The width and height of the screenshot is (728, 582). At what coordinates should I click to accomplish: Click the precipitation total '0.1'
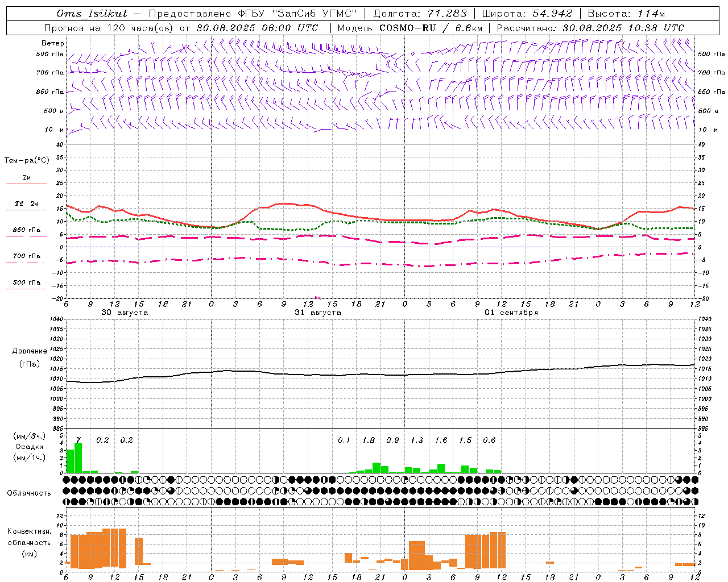[x=344, y=440]
